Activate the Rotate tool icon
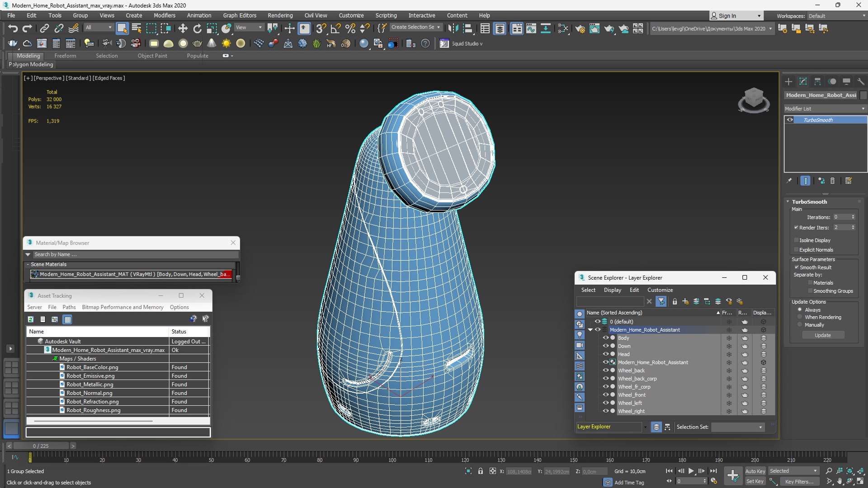The width and height of the screenshot is (868, 488). click(197, 28)
